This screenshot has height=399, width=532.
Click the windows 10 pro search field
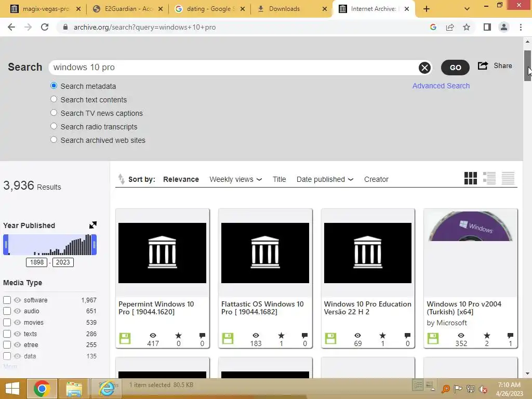234,68
